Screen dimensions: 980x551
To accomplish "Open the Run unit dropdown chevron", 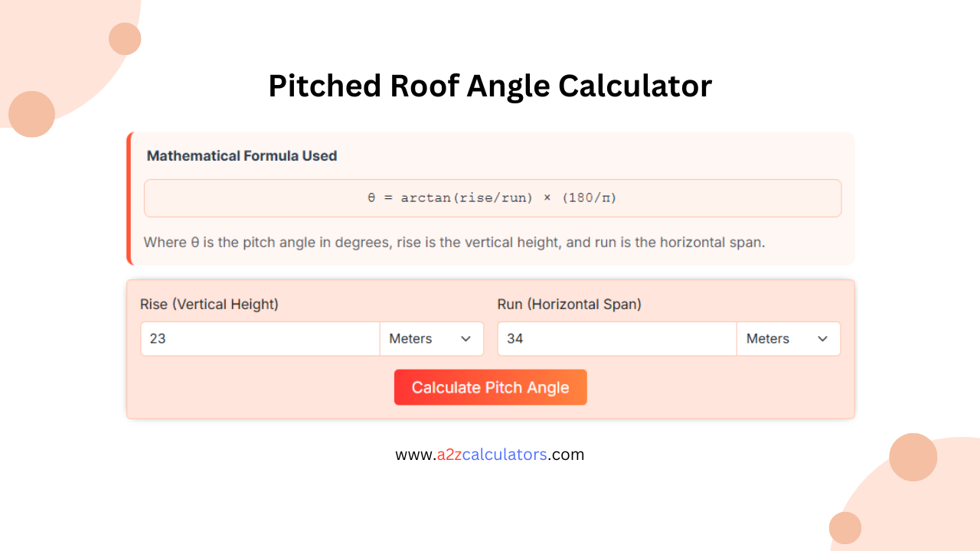I will (x=822, y=338).
